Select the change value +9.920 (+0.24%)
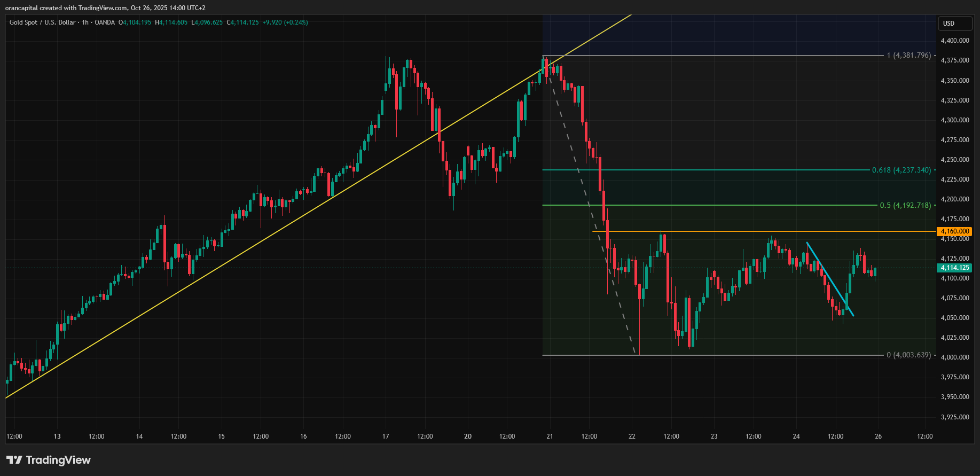 [x=285, y=22]
